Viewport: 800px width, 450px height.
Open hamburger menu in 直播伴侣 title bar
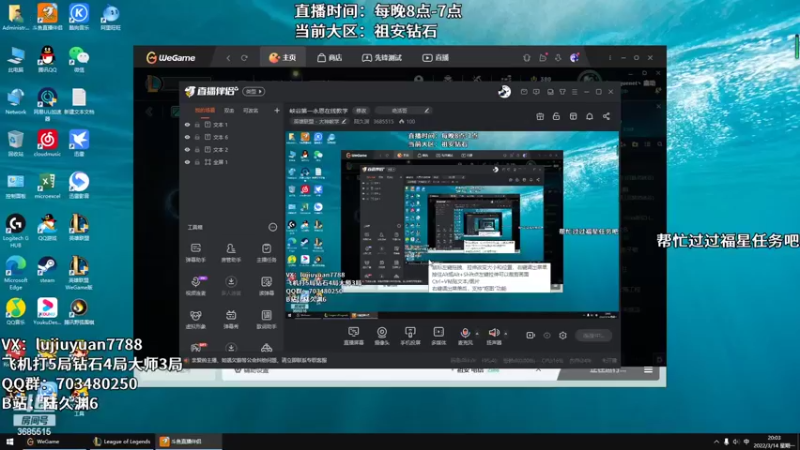(x=574, y=92)
